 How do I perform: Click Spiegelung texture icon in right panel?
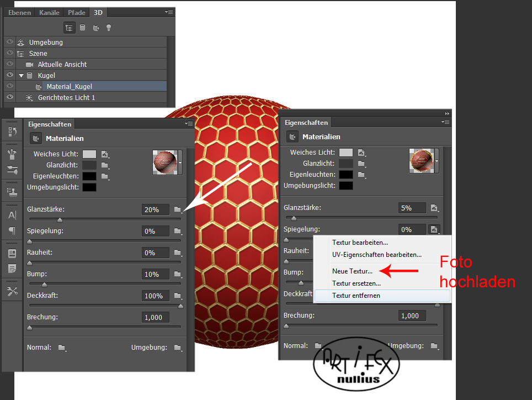434,229
